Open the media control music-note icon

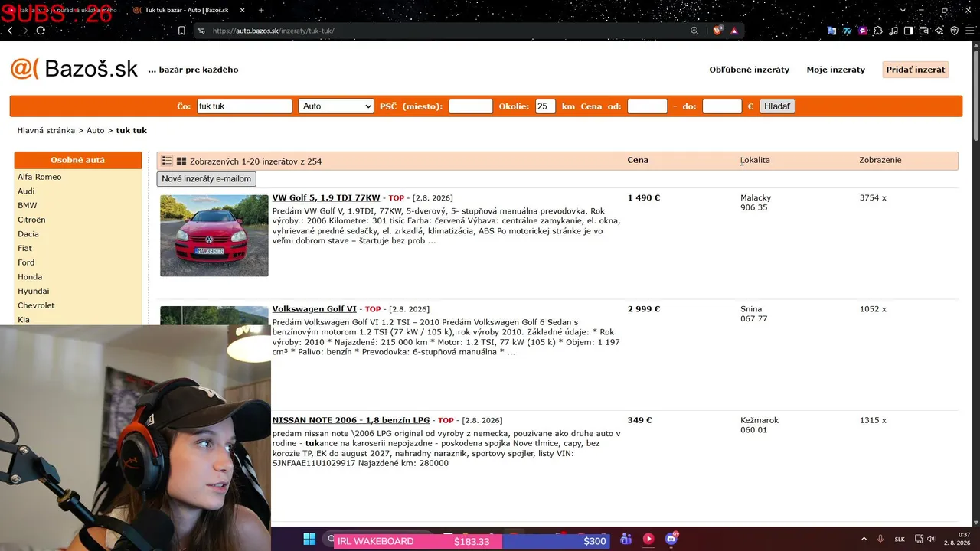tap(893, 31)
